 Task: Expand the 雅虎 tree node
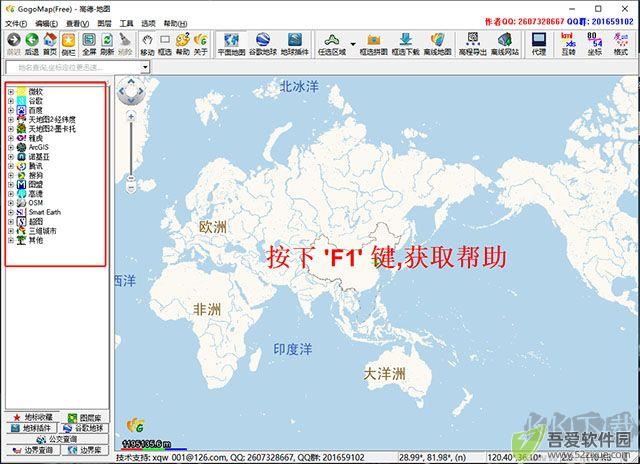(x=11, y=138)
